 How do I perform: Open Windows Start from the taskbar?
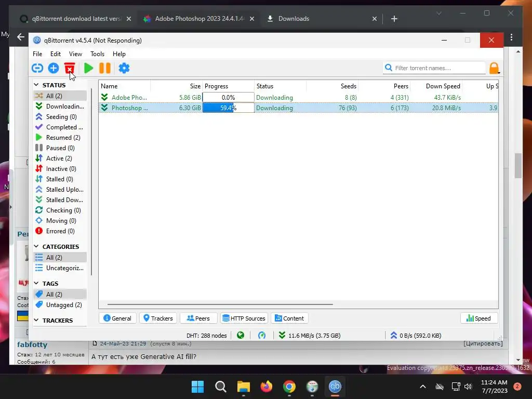point(197,387)
